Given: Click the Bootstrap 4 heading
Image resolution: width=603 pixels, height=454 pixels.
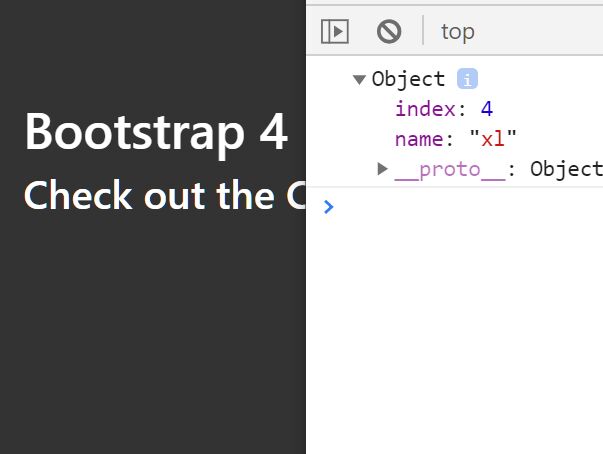Looking at the screenshot, I should click(156, 132).
